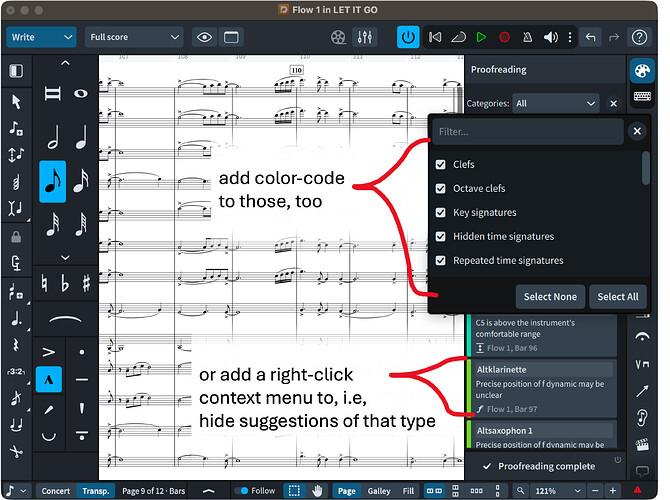The width and height of the screenshot is (670, 500).
Task: Click the red record button
Action: tap(504, 38)
